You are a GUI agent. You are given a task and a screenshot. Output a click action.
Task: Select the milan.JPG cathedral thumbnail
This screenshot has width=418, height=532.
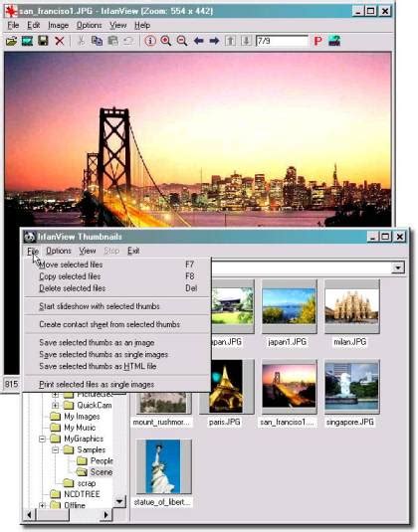pos(351,306)
